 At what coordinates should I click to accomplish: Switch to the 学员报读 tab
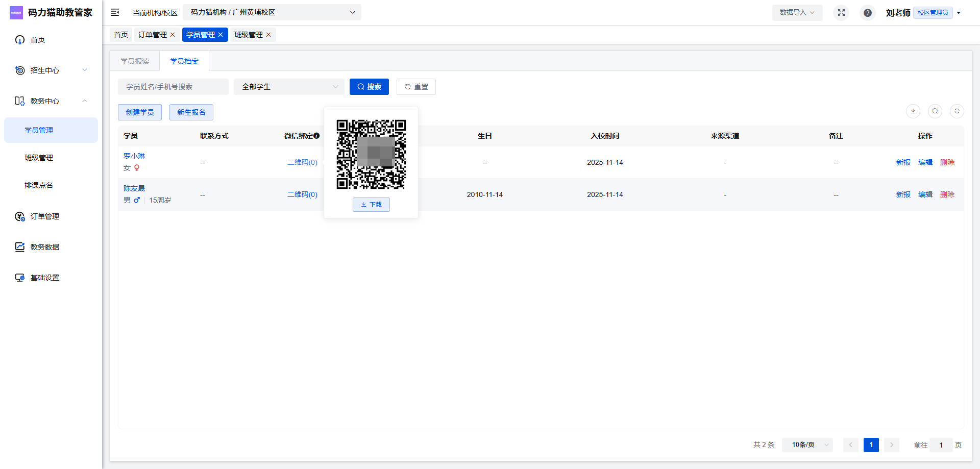(135, 61)
